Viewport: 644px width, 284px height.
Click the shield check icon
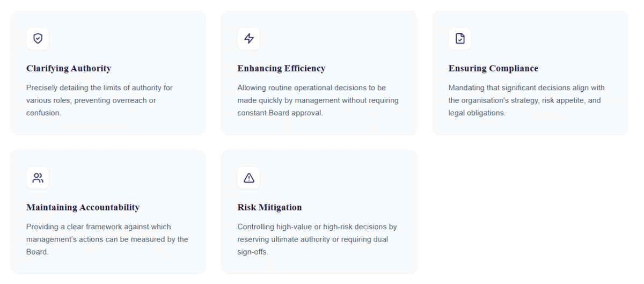(38, 39)
